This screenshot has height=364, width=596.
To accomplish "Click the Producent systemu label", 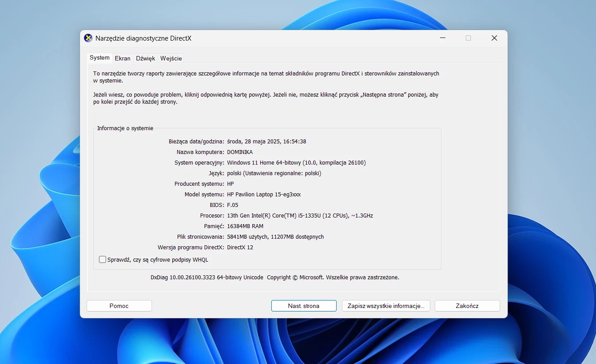I will pyautogui.click(x=199, y=184).
